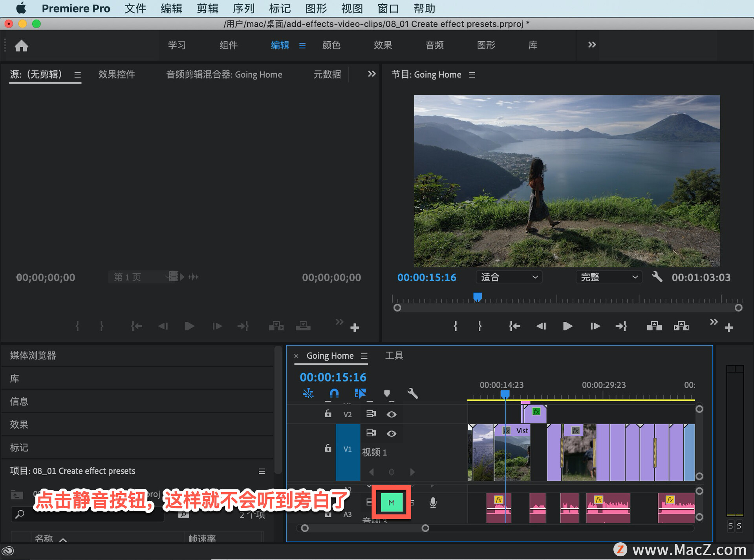This screenshot has width=754, height=560.
Task: Toggle V2 track lock icon
Action: (328, 414)
